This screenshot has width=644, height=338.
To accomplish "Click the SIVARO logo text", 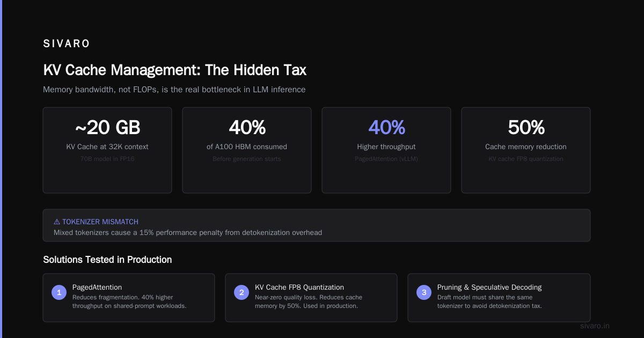I will coord(67,44).
